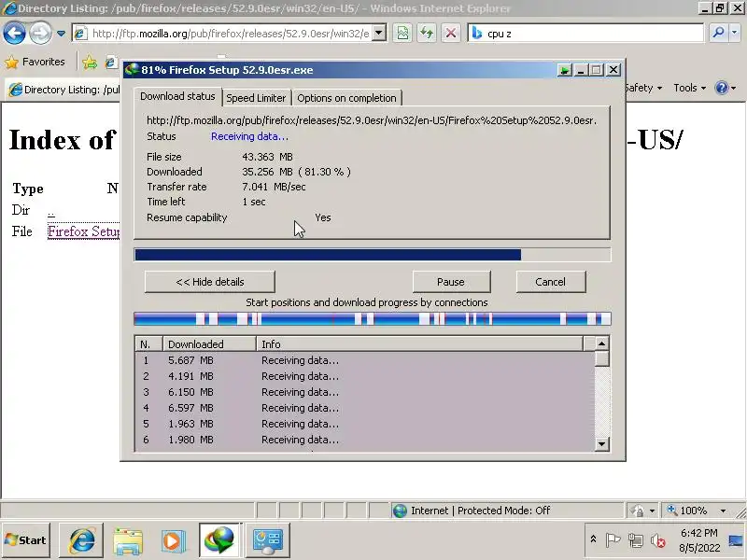Click the 'Receiving data...' status text
The height and width of the screenshot is (560, 747).
(249, 136)
